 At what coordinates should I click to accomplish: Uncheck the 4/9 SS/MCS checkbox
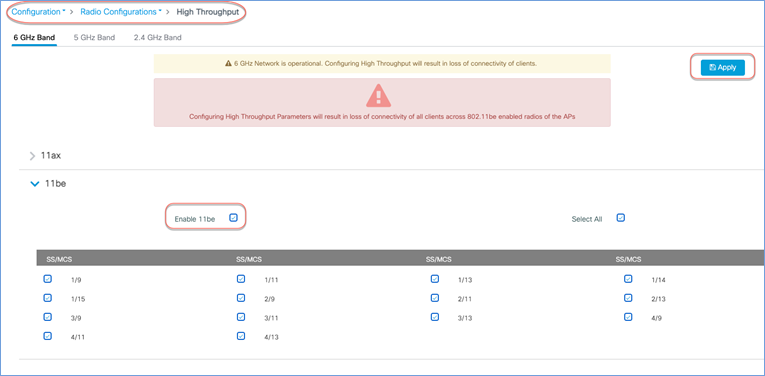pyautogui.click(x=628, y=317)
